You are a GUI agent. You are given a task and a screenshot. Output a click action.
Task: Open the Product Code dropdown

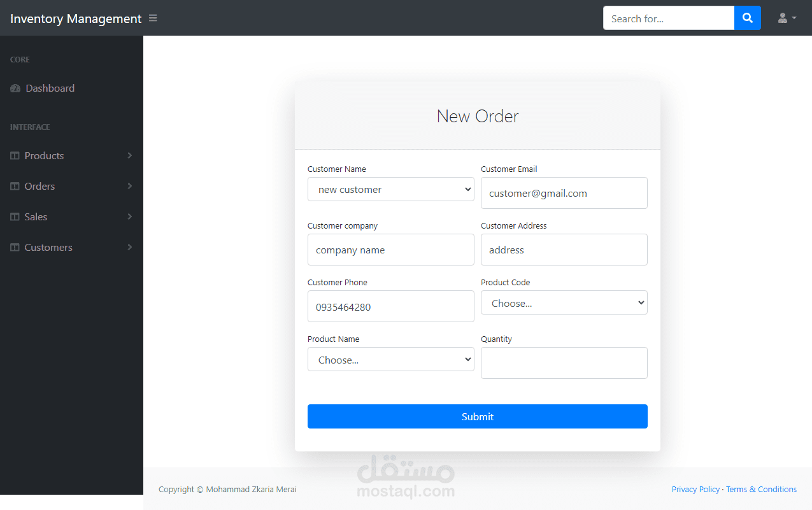(x=564, y=302)
